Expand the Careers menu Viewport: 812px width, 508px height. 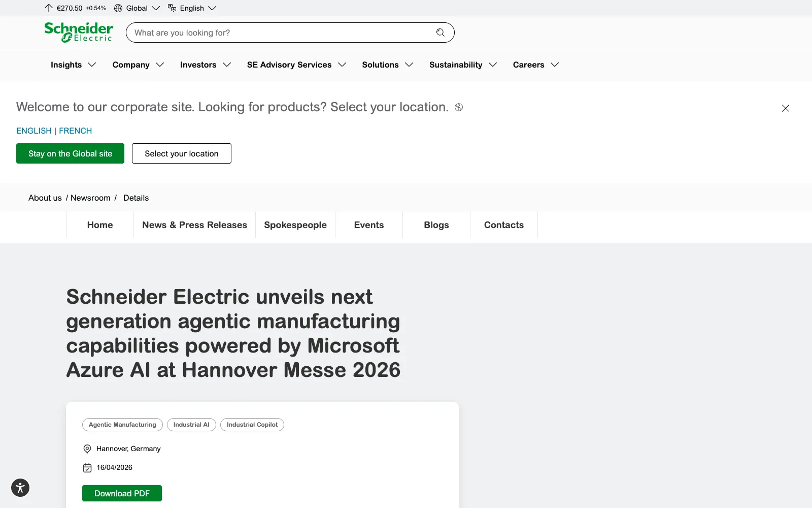click(x=536, y=65)
